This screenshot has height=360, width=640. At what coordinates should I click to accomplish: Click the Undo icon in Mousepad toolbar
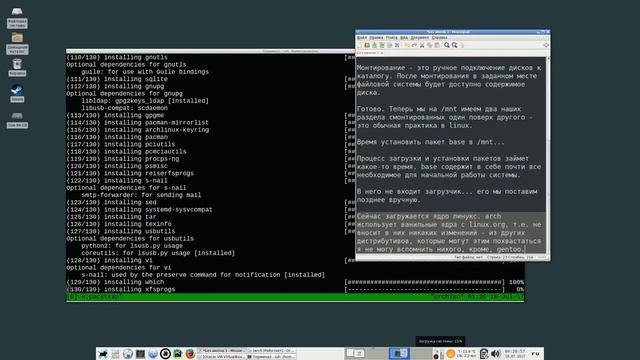[x=407, y=45]
